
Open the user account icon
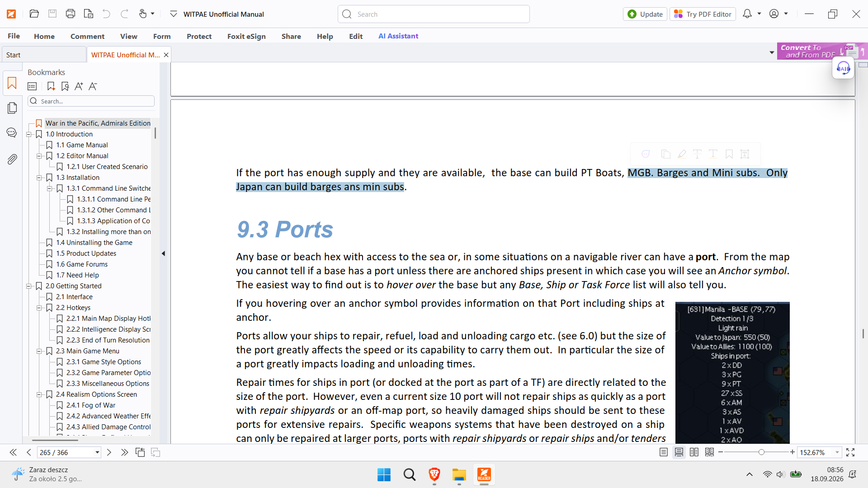[x=774, y=14]
